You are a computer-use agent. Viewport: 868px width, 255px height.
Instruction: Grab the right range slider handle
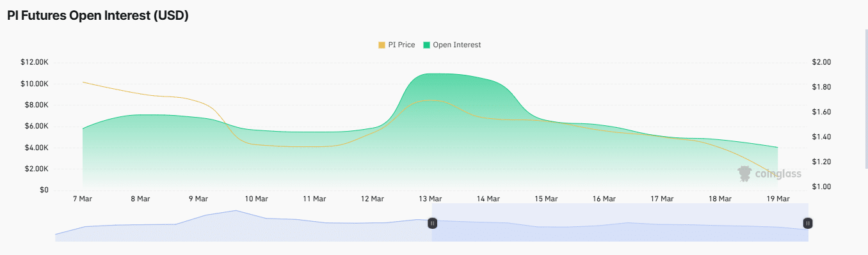pos(808,223)
